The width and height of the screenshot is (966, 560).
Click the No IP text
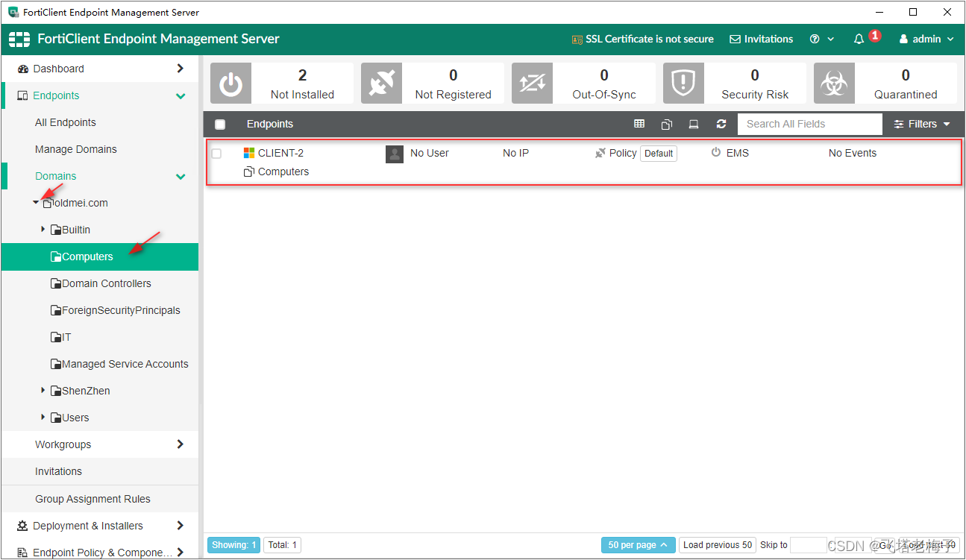[515, 153]
